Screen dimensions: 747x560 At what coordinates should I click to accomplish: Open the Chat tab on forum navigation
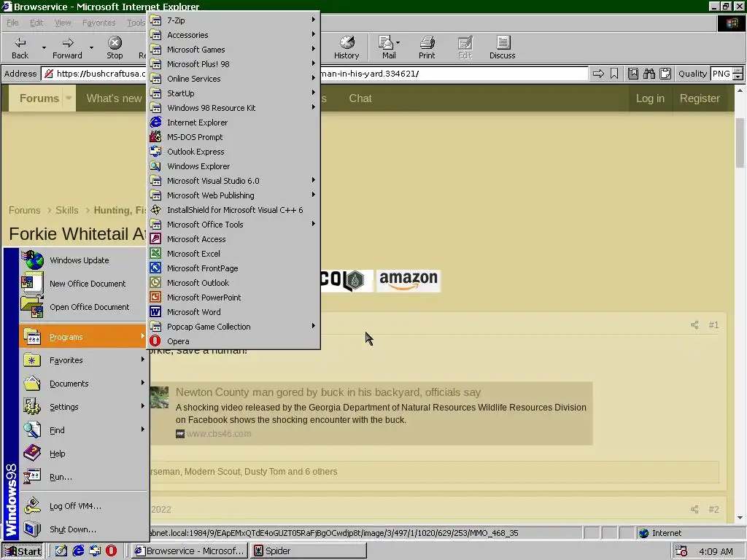pyautogui.click(x=360, y=98)
